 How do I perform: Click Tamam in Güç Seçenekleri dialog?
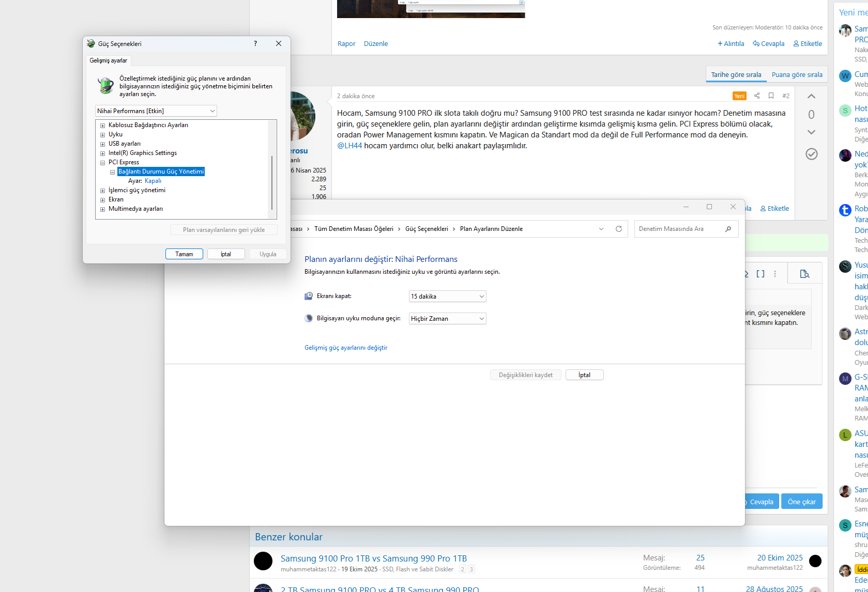click(x=184, y=254)
